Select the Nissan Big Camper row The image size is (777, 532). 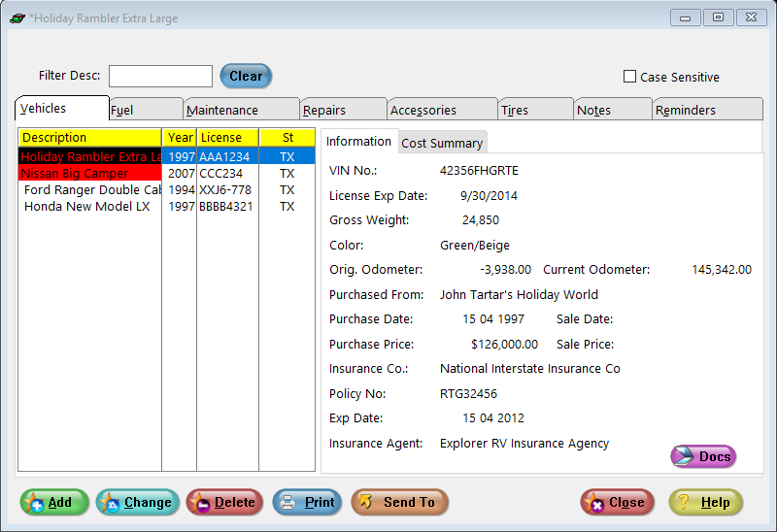tap(166, 174)
